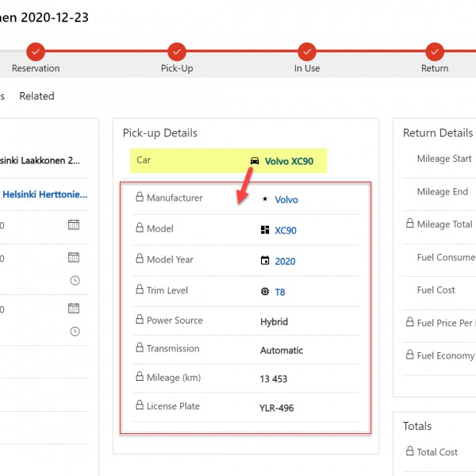Open the XC90 model link

286,230
